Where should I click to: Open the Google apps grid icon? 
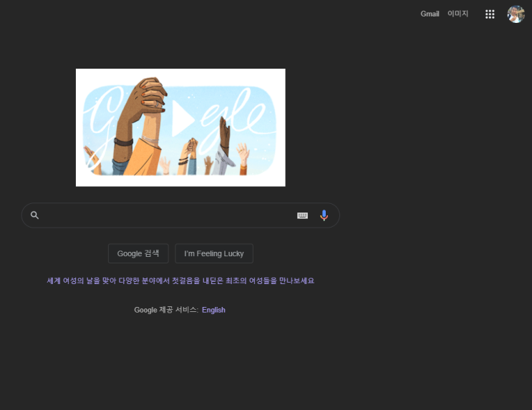click(x=490, y=14)
